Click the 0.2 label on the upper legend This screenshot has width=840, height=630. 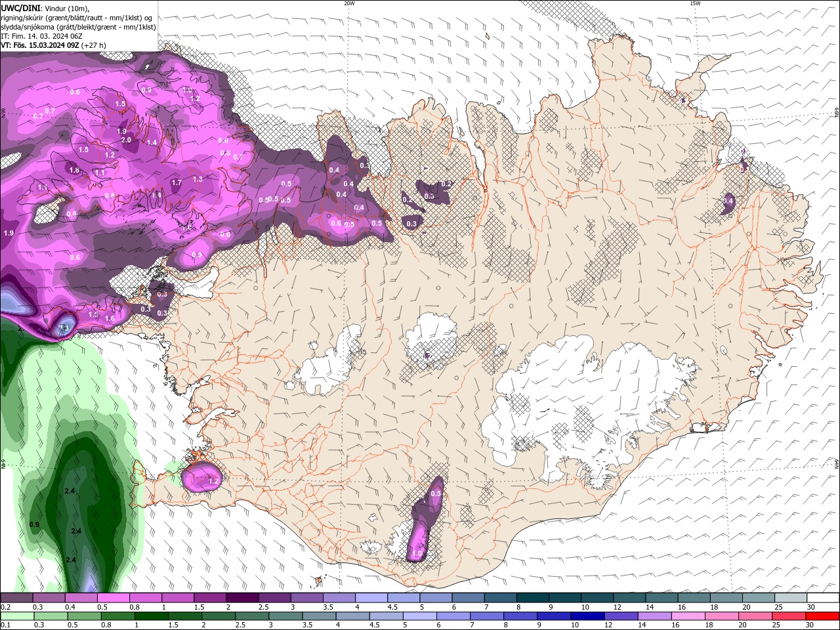click(5, 607)
